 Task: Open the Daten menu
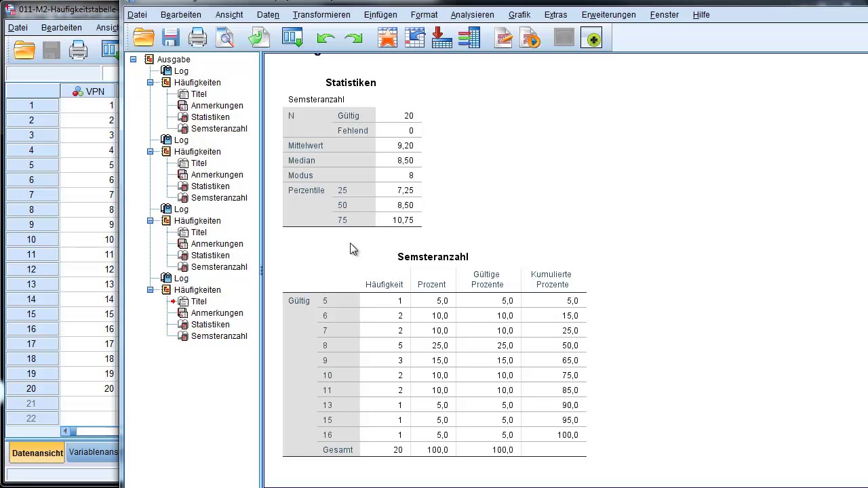[x=268, y=14]
